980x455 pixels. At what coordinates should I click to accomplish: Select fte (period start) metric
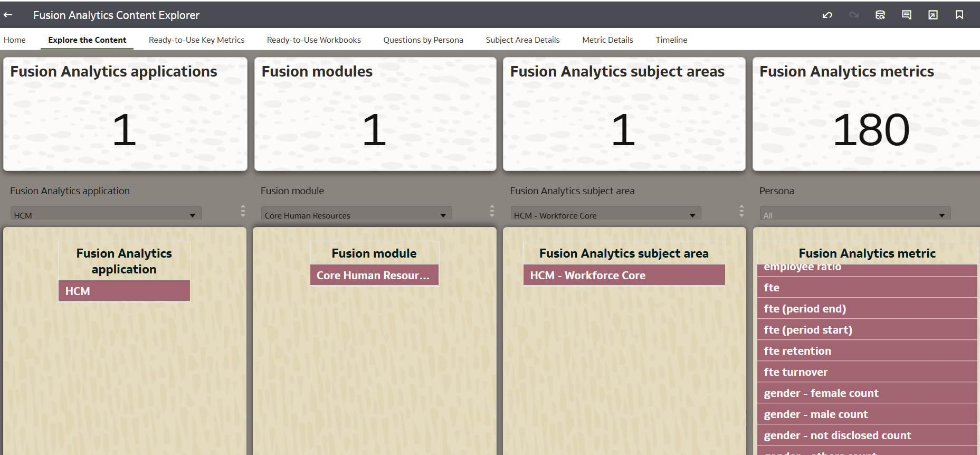867,329
